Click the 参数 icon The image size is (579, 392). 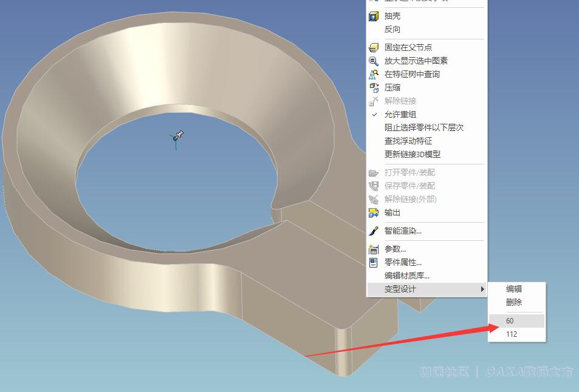click(x=374, y=249)
